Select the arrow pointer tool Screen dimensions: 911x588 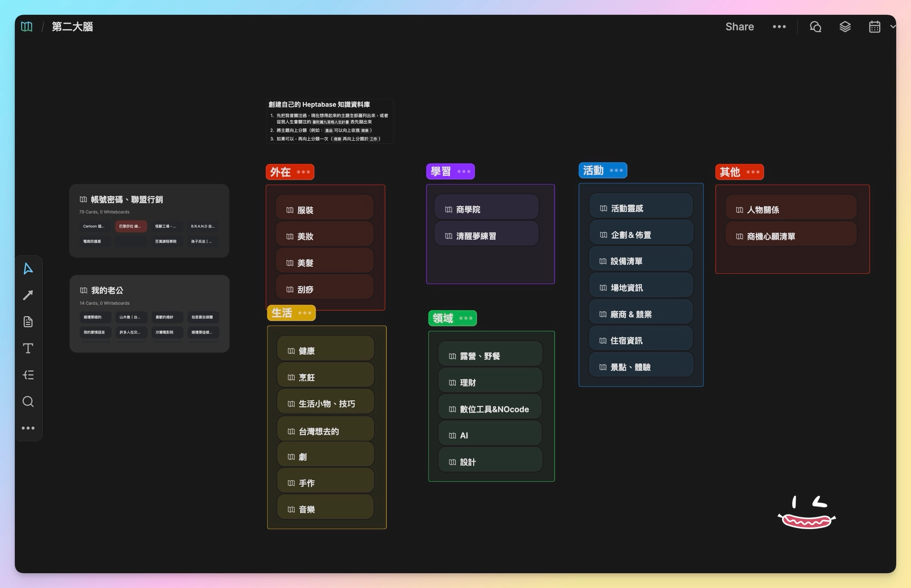[x=28, y=269]
